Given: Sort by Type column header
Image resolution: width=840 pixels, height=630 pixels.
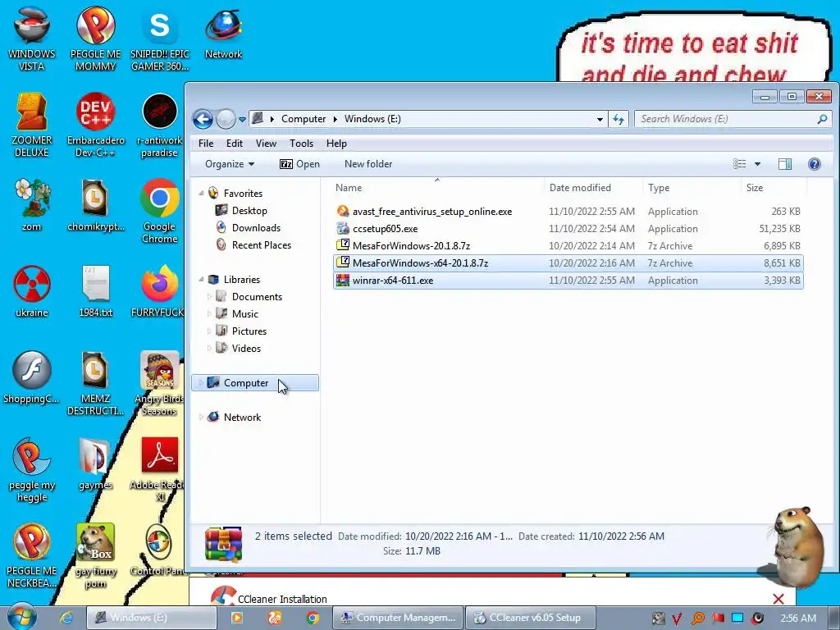Looking at the screenshot, I should [691, 188].
